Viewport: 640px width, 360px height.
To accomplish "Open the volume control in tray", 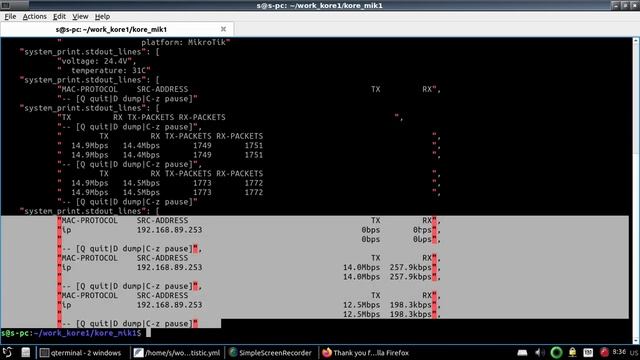I will 540,352.
